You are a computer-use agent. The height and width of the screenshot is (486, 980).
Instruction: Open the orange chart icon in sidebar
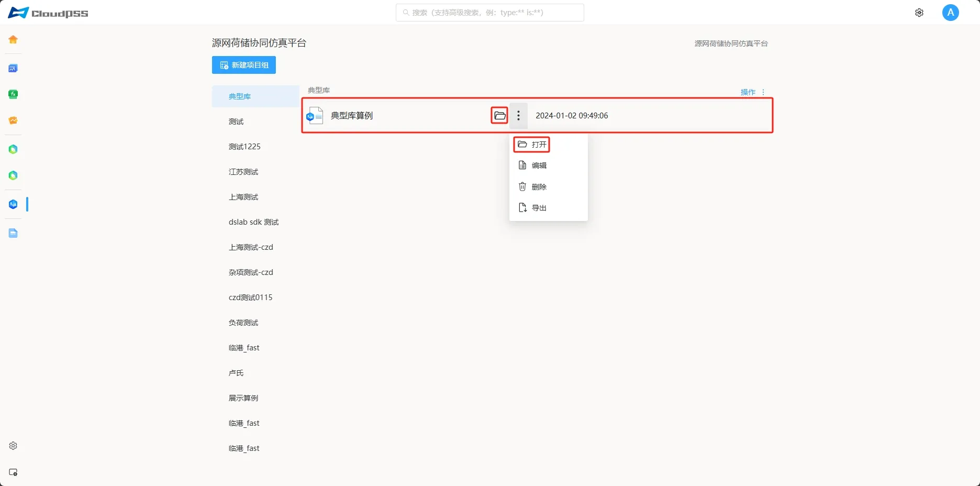tap(13, 120)
